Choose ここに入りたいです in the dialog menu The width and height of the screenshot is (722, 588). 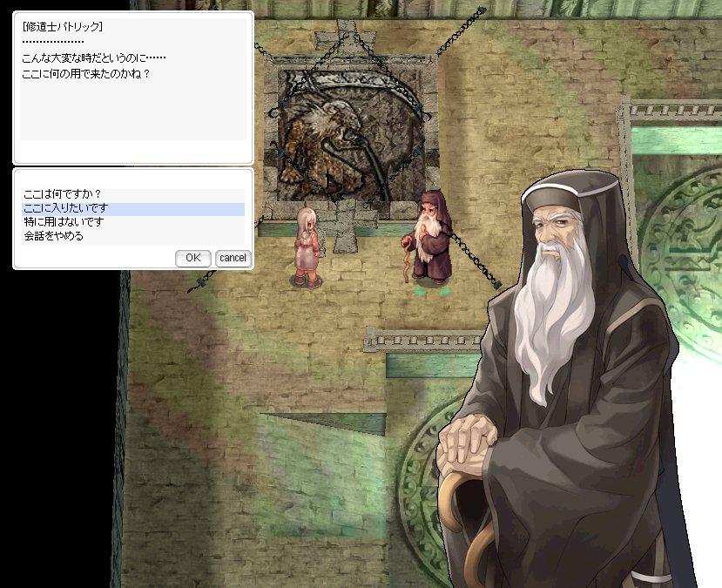coord(133,209)
